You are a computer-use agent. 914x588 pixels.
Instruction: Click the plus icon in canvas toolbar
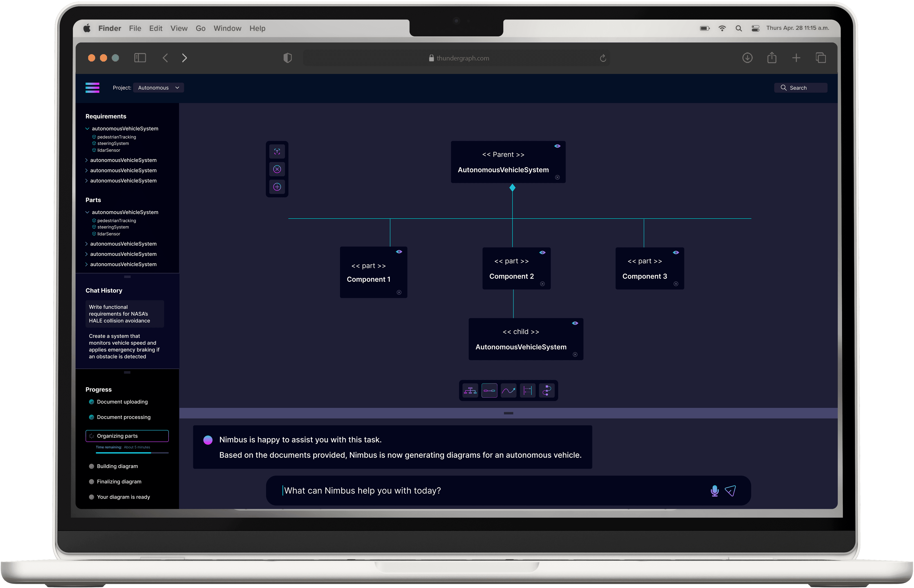[277, 187]
